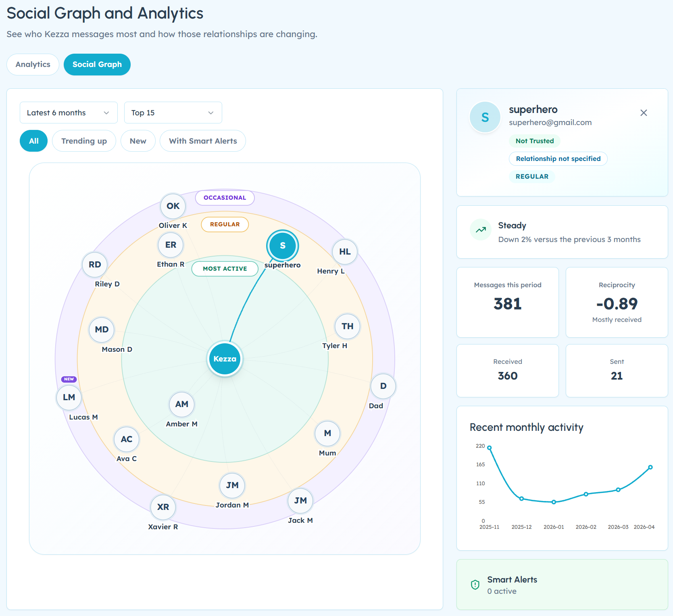The height and width of the screenshot is (616, 673).
Task: Click the Reciprocity value -0.89
Action: point(617,304)
